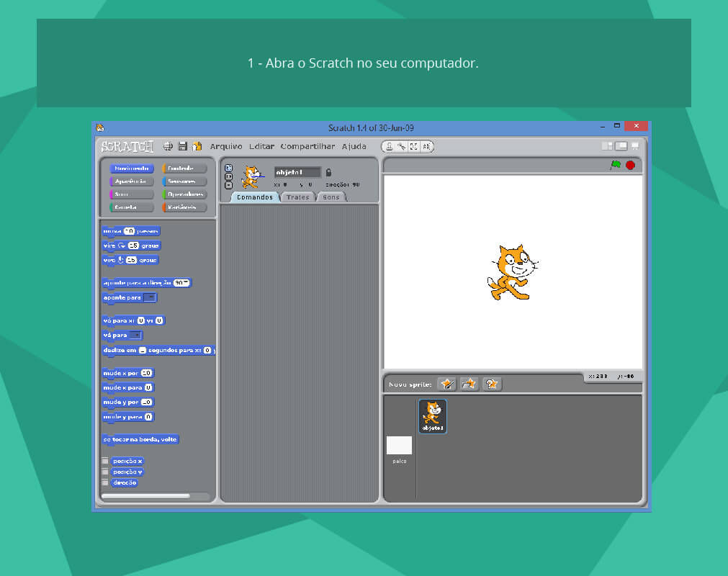Click the globe language icon
This screenshot has width=728, height=576.
pyautogui.click(x=168, y=147)
